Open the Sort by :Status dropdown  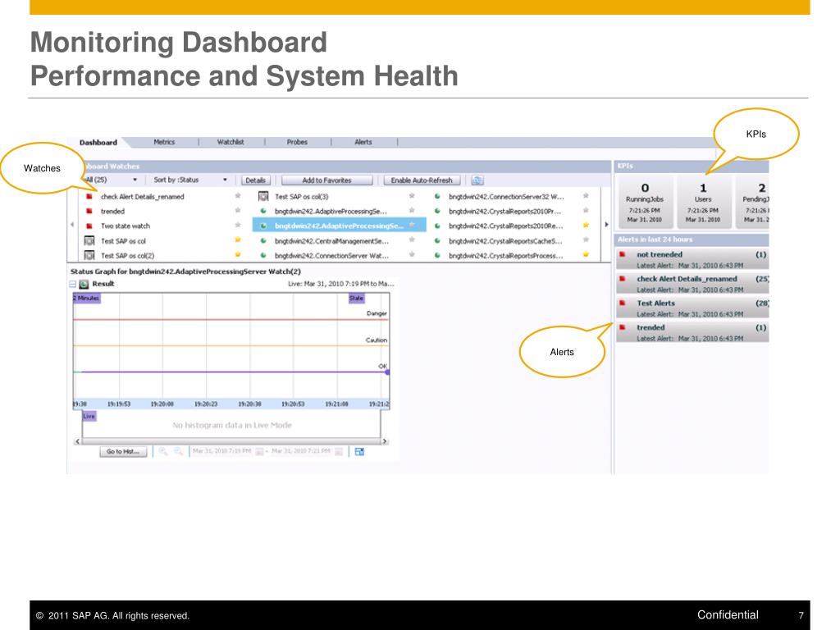(x=190, y=180)
